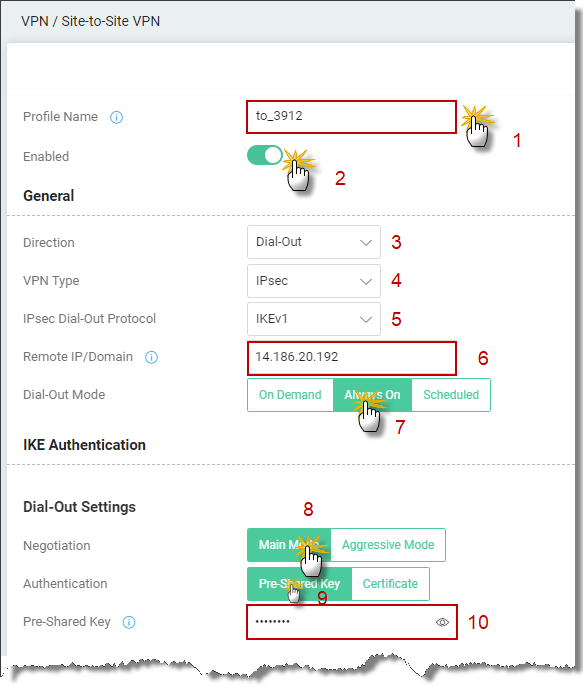Select On Demand dial-out mode
Viewport: 583px width, 687px height.
tap(290, 395)
